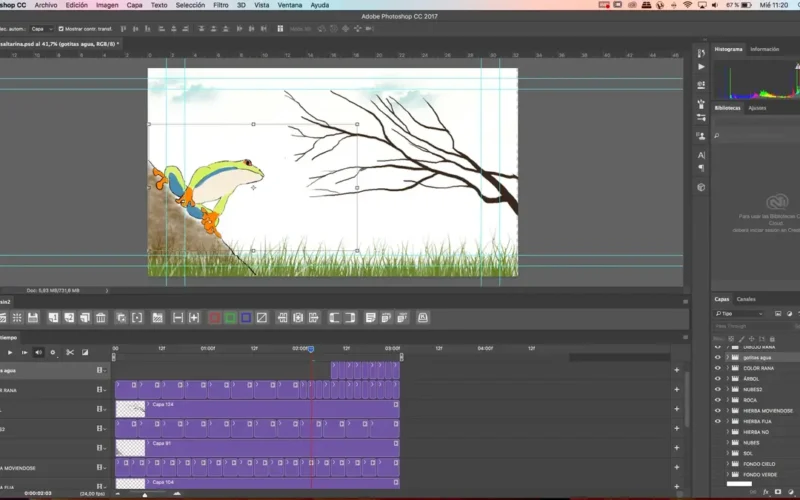
Task: Click the grid dots icon in plugin panel
Action: [x=17, y=318]
